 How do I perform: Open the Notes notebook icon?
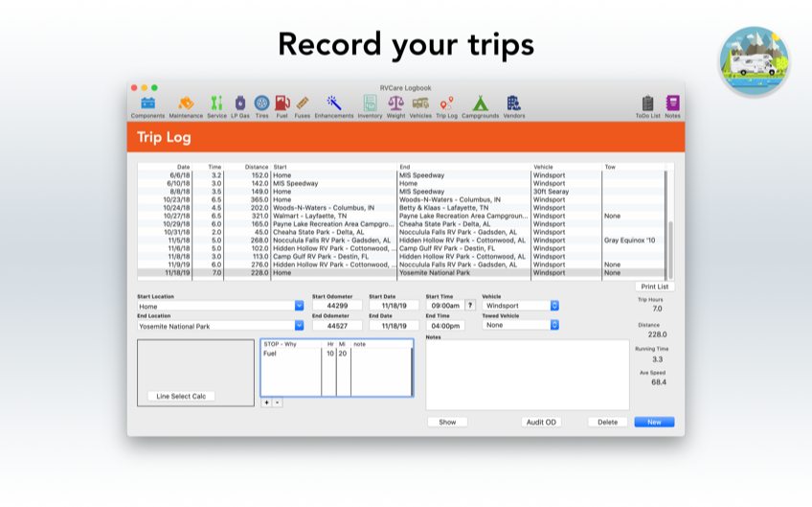point(672,104)
